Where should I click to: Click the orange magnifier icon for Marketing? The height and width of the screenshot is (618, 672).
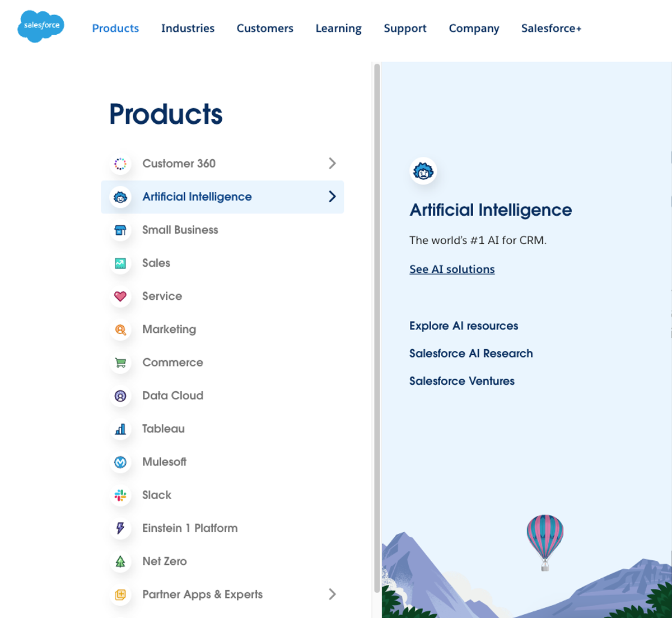tap(120, 329)
